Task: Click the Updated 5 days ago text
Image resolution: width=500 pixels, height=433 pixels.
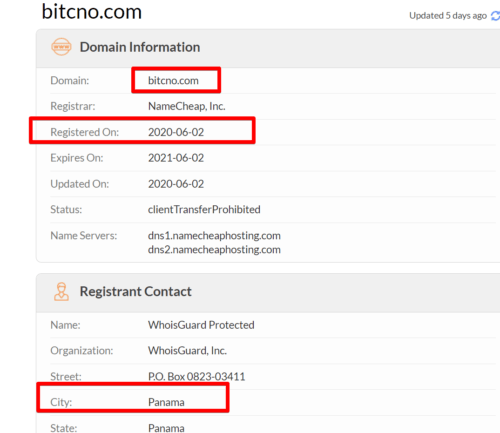Action: [448, 16]
